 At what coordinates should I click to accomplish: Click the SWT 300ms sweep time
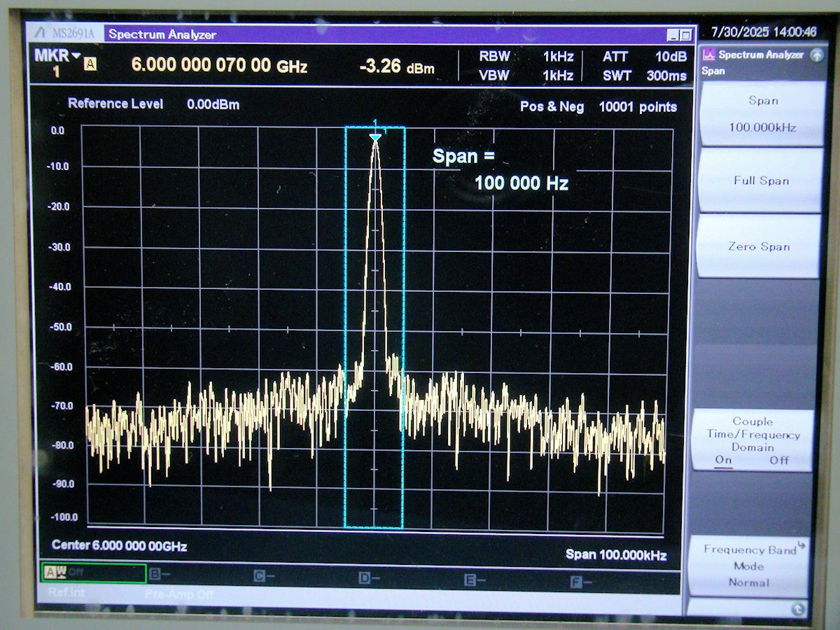pos(645,76)
